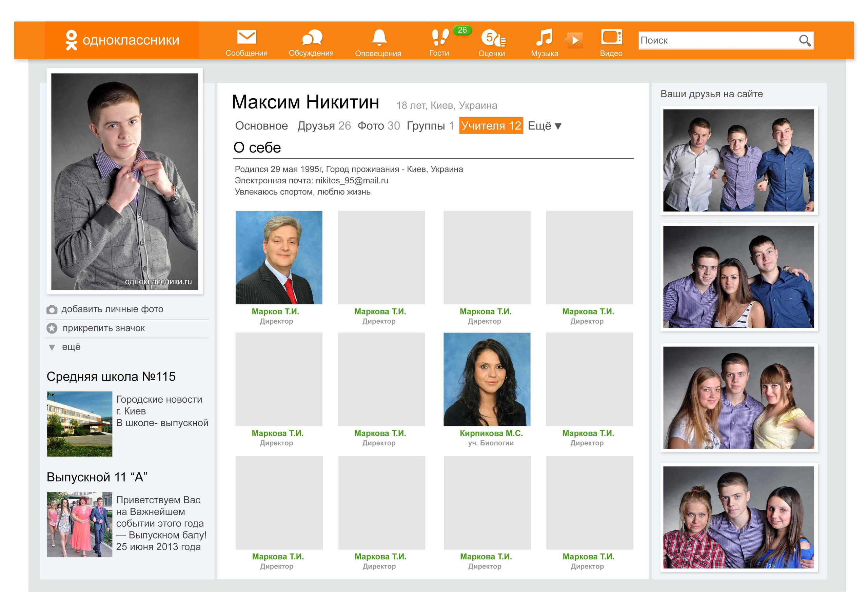Viewport: 868px width, 604px height.
Task: Click the Одноклассники logo
Action: coord(122,40)
